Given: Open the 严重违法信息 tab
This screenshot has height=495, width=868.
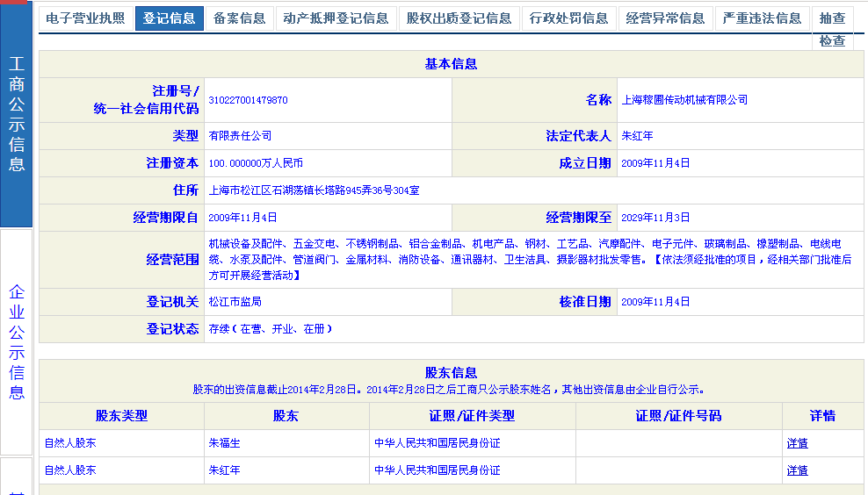Looking at the screenshot, I should (762, 18).
